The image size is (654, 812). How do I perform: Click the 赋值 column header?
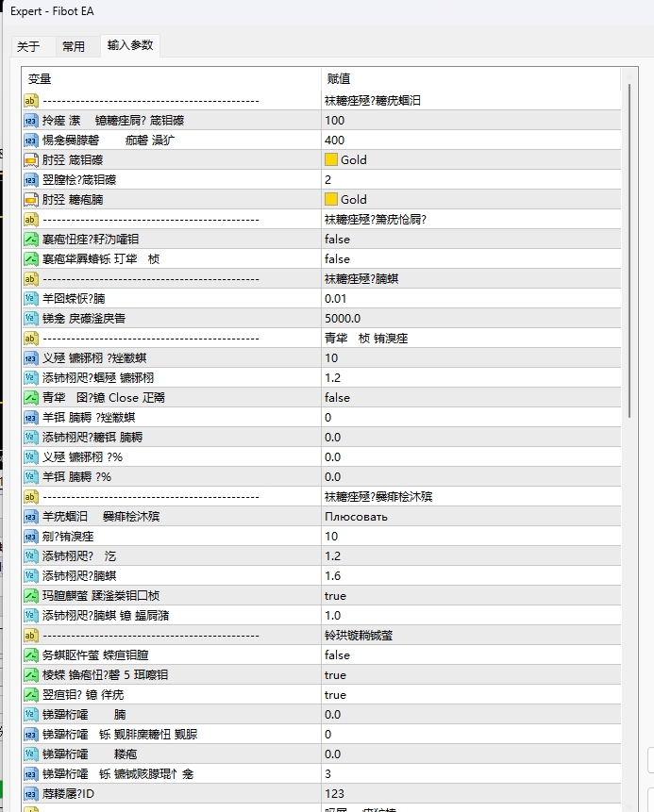[x=471, y=79]
